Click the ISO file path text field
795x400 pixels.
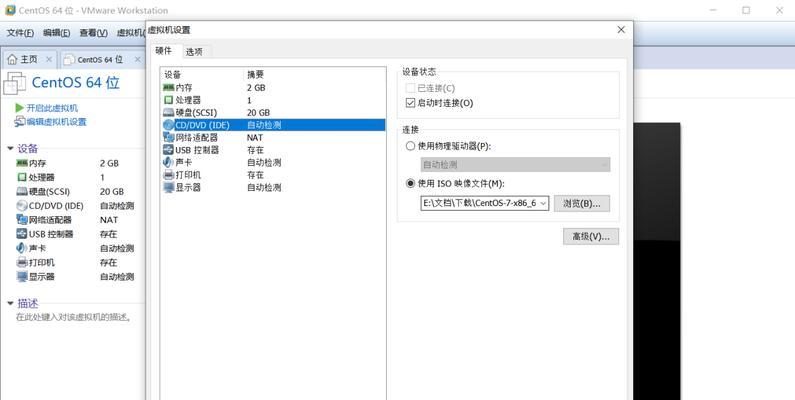coord(480,203)
